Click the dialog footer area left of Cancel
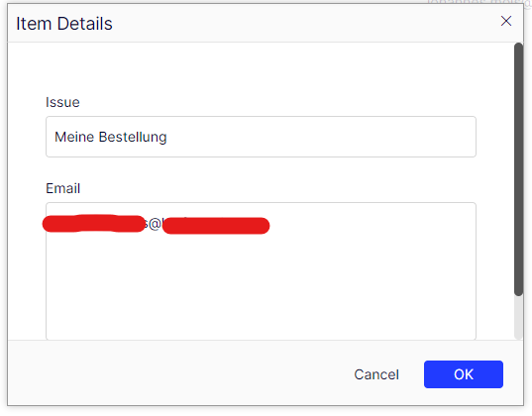The width and height of the screenshot is (532, 416). [x=176, y=373]
